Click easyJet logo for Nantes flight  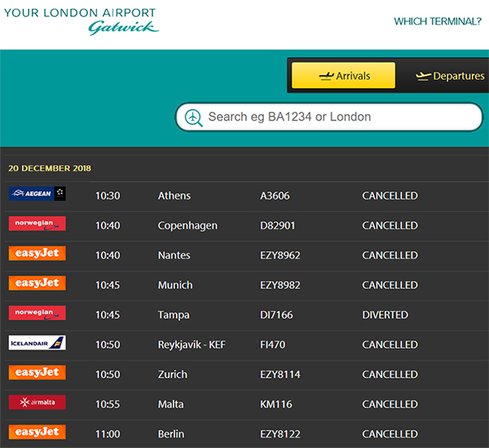click(x=37, y=253)
